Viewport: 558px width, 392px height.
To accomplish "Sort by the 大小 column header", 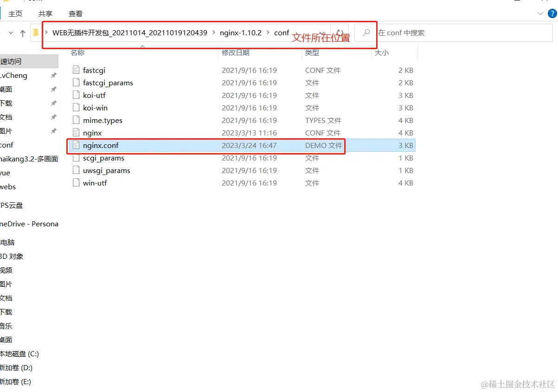I will (381, 53).
